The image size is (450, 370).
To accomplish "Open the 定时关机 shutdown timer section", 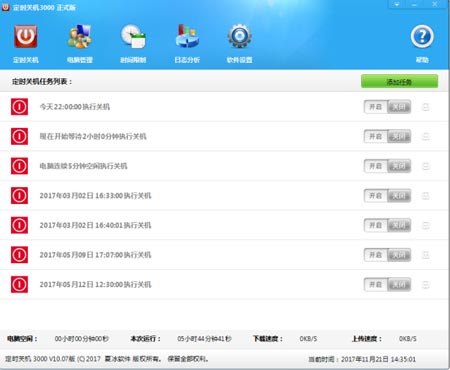I will 26,43.
